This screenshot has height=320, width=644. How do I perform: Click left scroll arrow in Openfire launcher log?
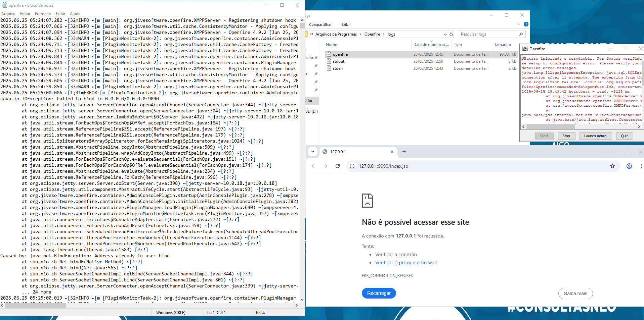(523, 126)
